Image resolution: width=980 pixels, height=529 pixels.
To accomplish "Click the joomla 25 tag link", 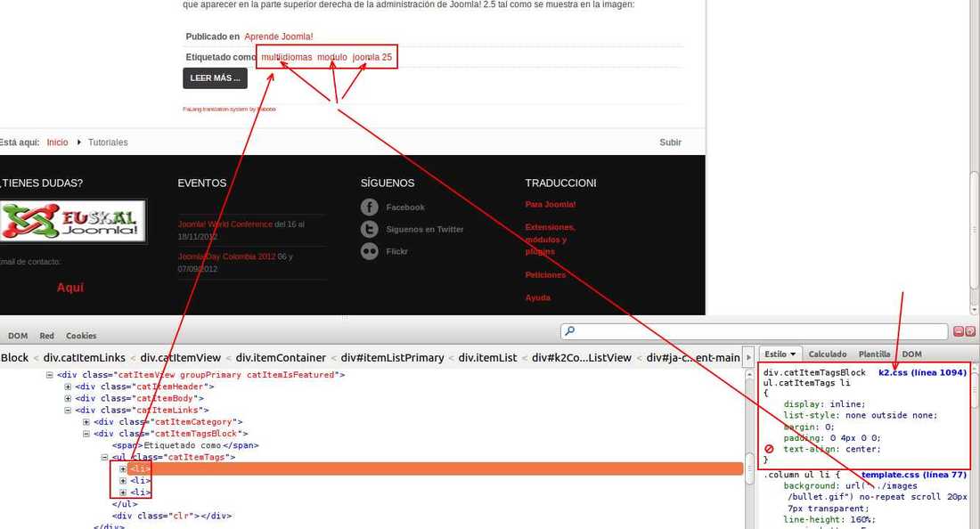I will coord(372,58).
